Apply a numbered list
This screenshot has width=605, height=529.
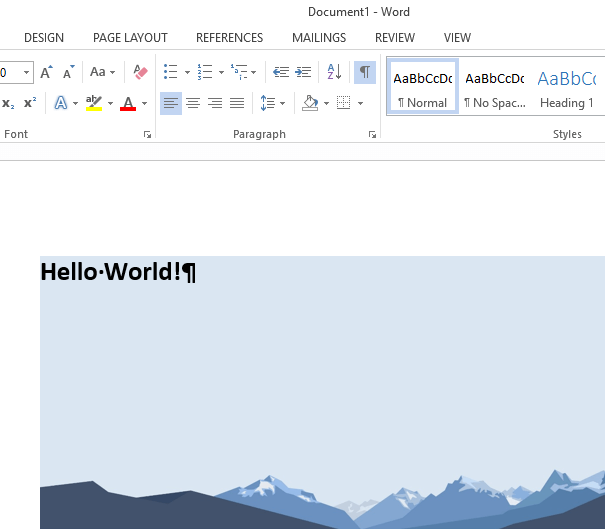pos(205,72)
